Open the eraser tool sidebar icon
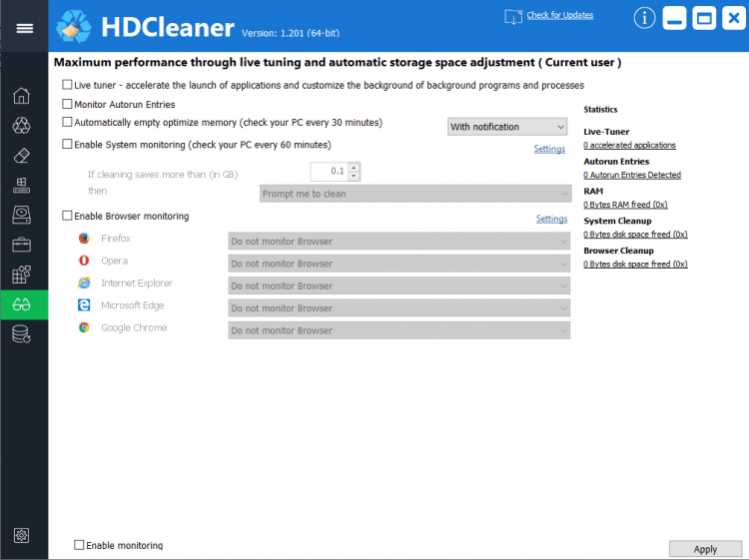 coord(22,155)
